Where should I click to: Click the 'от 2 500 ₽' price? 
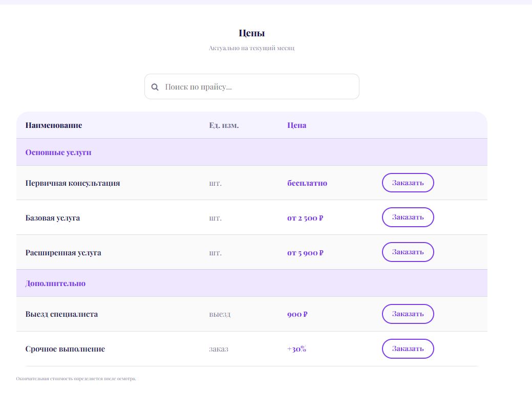(305, 218)
